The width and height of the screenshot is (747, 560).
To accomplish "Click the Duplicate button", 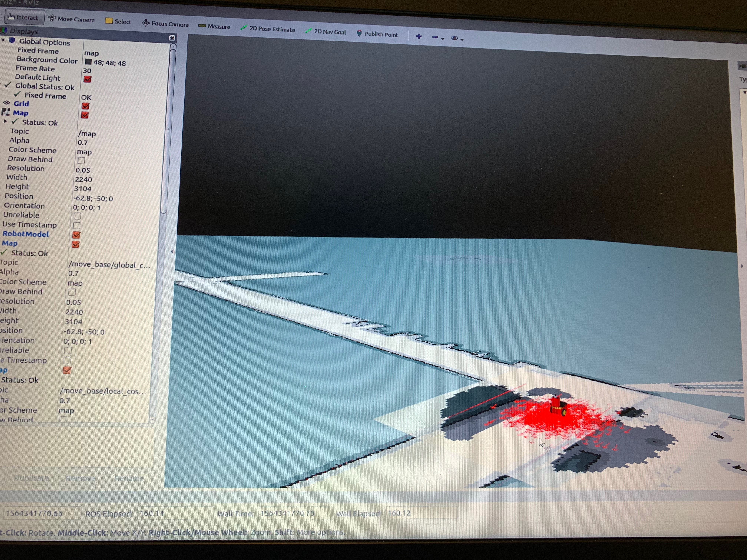I will (31, 478).
